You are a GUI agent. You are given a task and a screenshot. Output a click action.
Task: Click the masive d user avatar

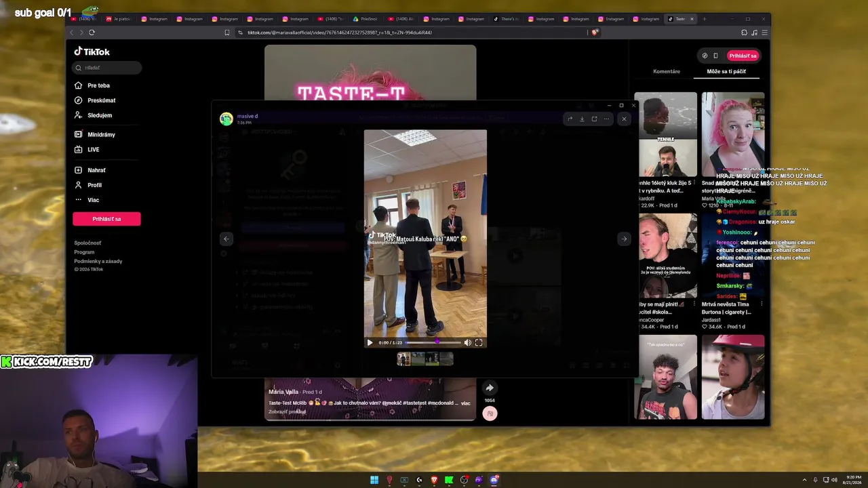coord(226,119)
